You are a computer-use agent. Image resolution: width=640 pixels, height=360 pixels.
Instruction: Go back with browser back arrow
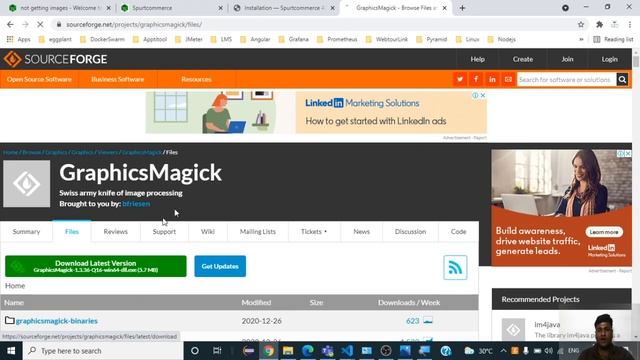click(10, 24)
